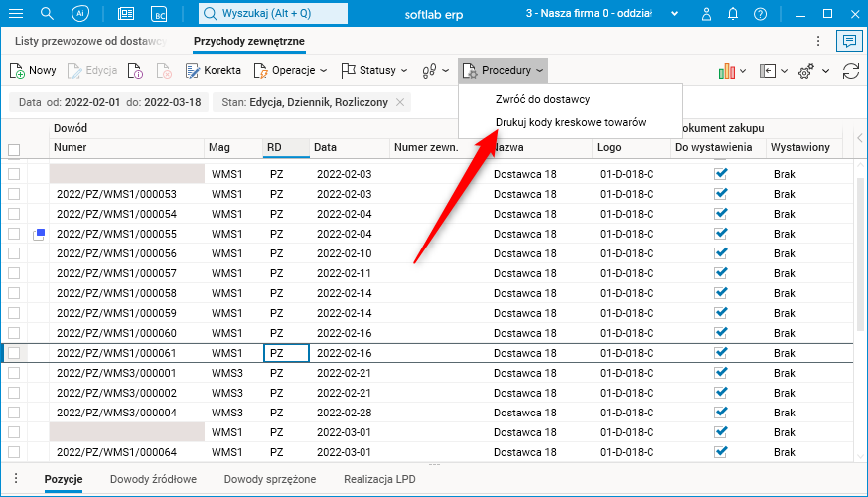Viewport: 868px width, 497px height.
Task: Open the Pozycje bottom tab
Action: [64, 479]
